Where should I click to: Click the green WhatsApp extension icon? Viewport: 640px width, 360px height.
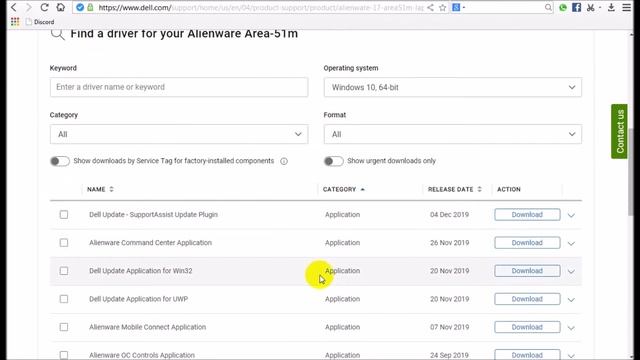click(563, 7)
